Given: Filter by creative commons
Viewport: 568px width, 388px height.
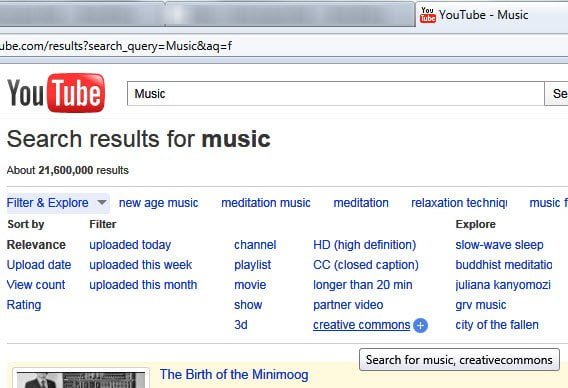Looking at the screenshot, I should point(362,325).
